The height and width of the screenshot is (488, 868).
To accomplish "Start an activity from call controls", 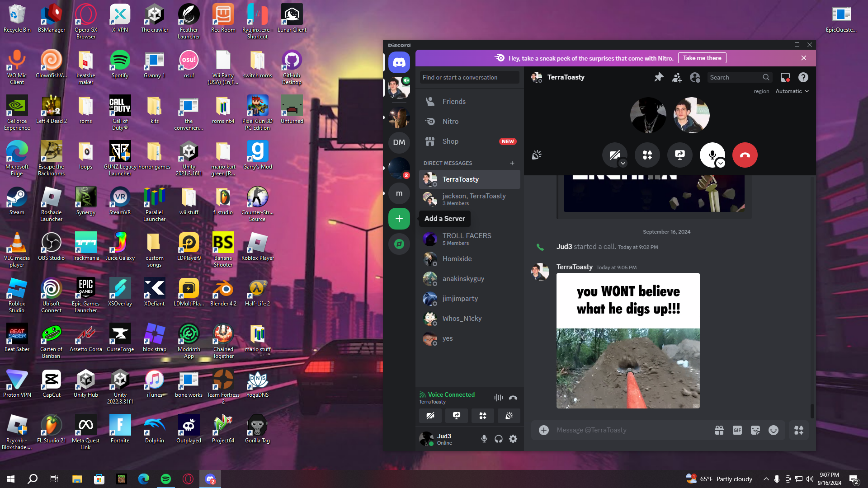I will [x=647, y=155].
